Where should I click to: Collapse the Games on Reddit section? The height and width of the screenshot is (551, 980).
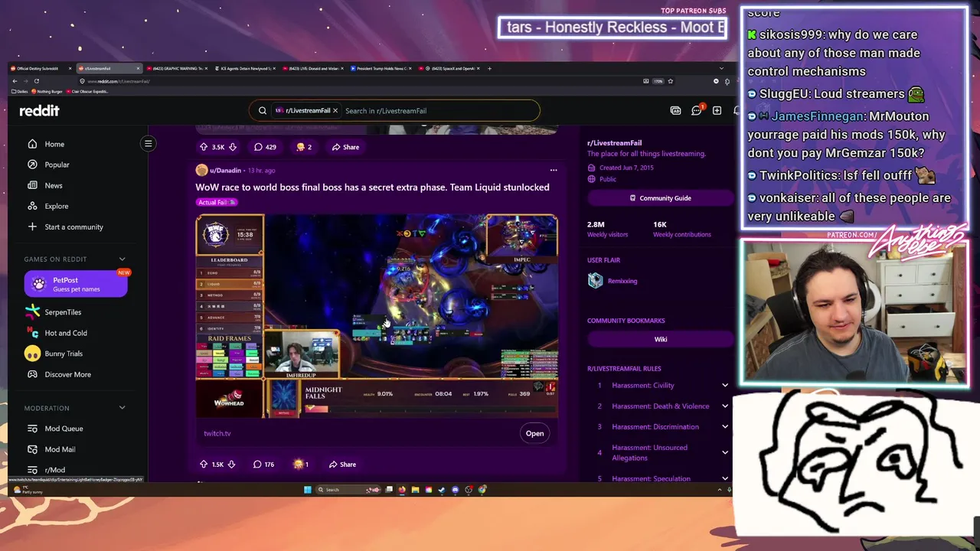[x=122, y=259]
